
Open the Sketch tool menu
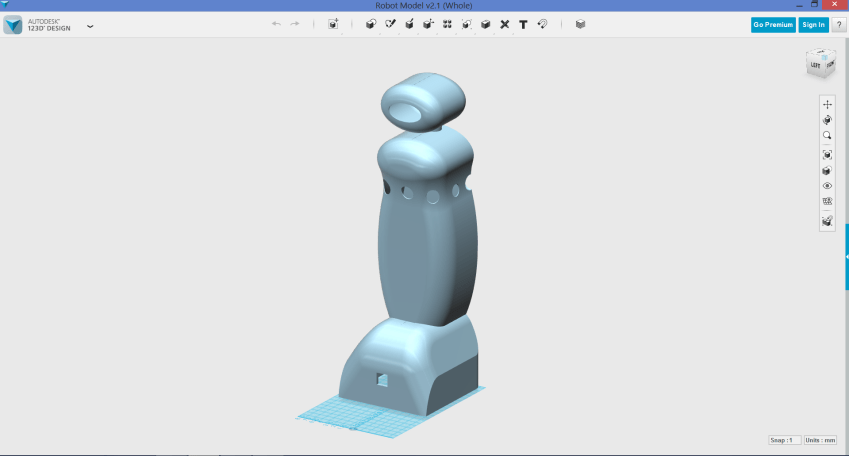coord(390,24)
